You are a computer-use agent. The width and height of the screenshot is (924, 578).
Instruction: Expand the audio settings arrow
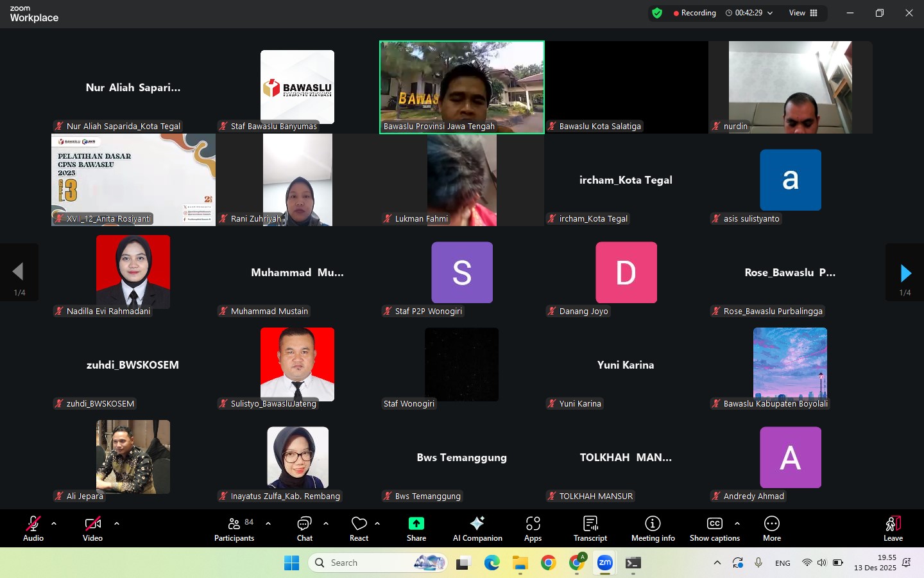(54, 523)
